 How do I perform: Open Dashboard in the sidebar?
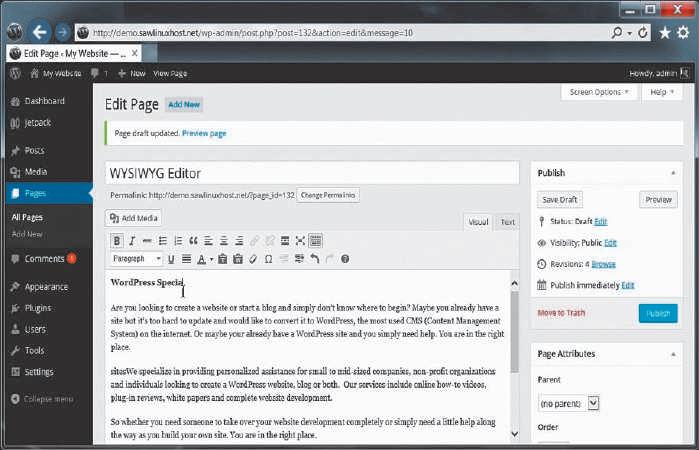click(x=45, y=101)
